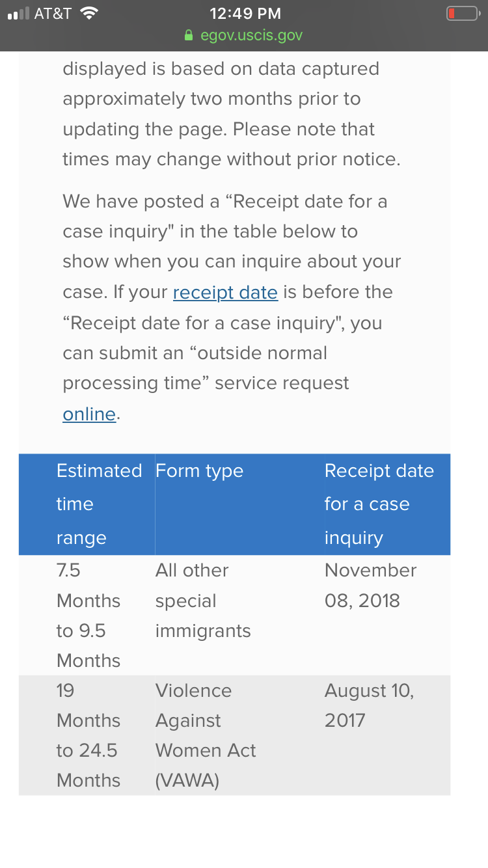Open the receipt date link
This screenshot has height=868, width=488.
225,292
